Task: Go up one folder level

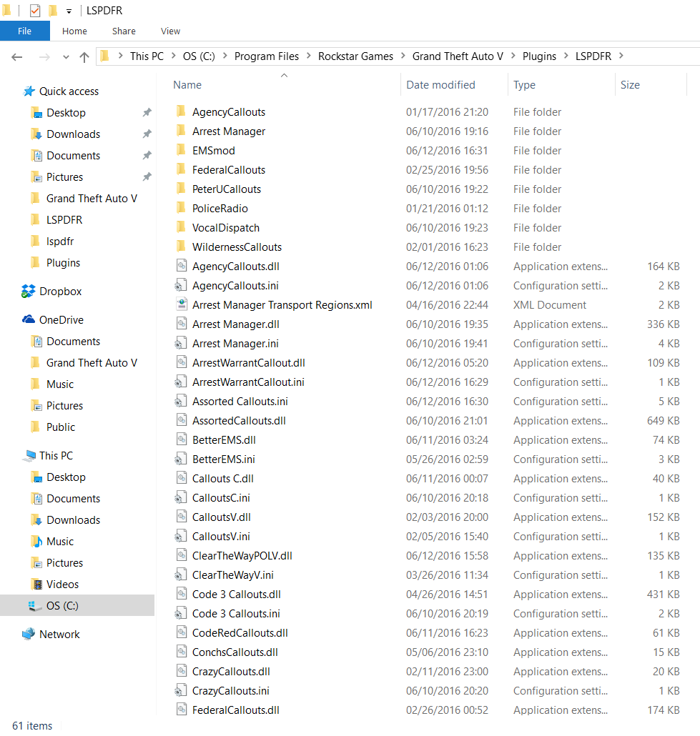Action: pos(84,57)
